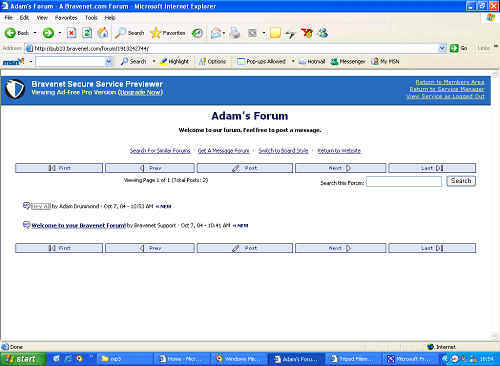Open Mail button dropdown arrow
This screenshot has height=366, width=500.
tap(224, 33)
